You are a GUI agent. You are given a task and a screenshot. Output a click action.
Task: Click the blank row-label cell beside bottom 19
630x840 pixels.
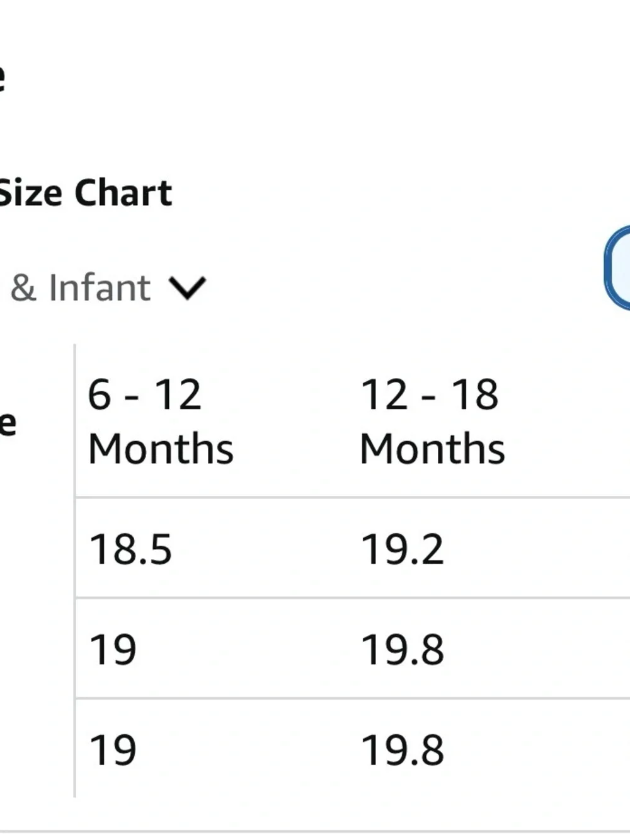click(37, 749)
